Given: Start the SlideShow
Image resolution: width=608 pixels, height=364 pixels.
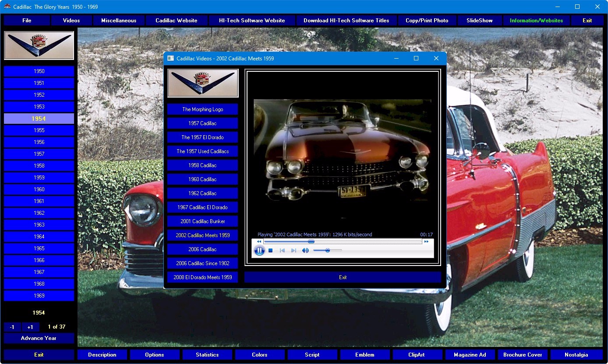Looking at the screenshot, I should (x=480, y=21).
